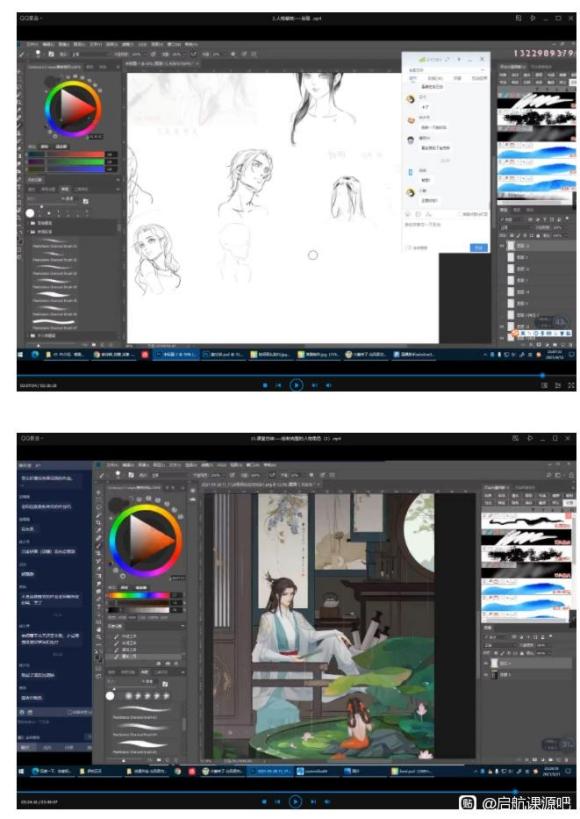The height and width of the screenshot is (819, 580).
Task: Click the brush tool icon in the options bar
Action: click(22, 54)
